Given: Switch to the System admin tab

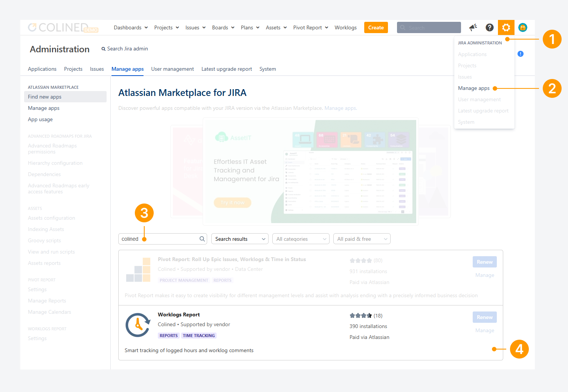Looking at the screenshot, I should (x=268, y=69).
